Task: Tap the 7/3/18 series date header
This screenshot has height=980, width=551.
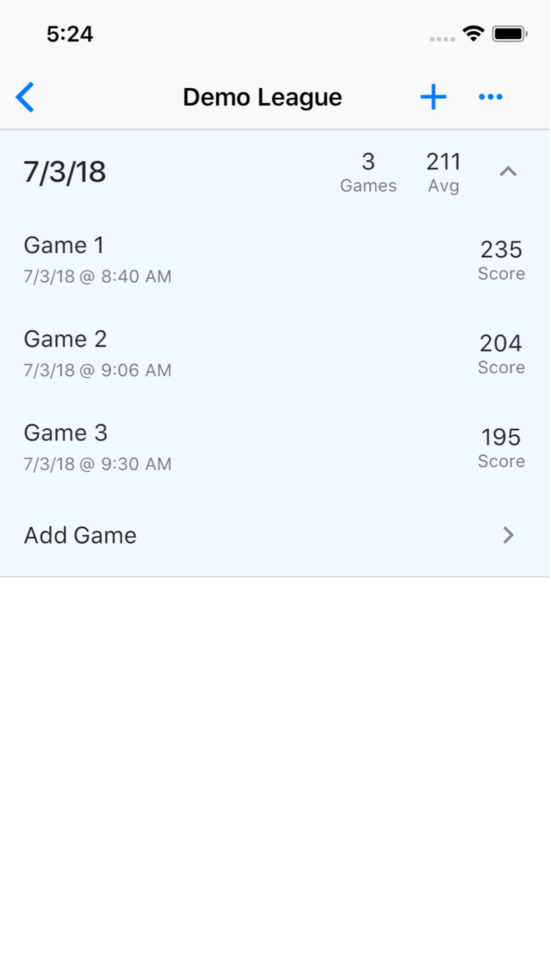Action: [x=65, y=172]
